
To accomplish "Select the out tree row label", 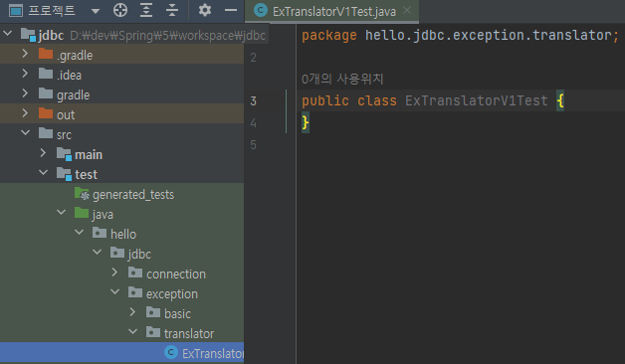I will (x=66, y=115).
